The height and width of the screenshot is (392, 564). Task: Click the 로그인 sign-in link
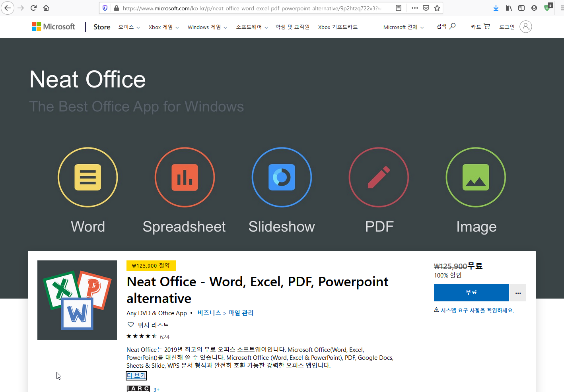(x=507, y=27)
